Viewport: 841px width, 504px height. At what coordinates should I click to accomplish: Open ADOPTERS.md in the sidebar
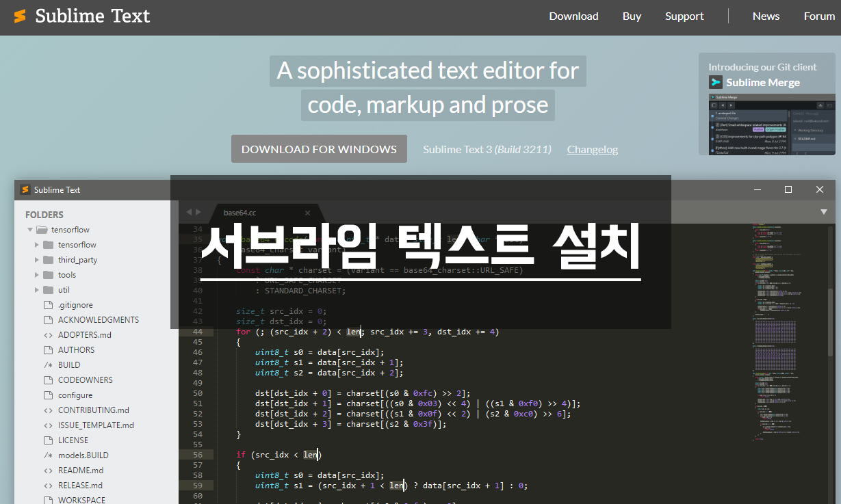point(85,335)
